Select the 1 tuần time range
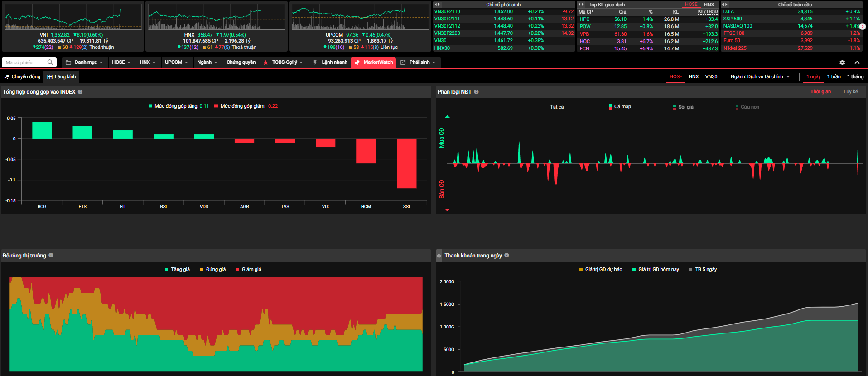The width and height of the screenshot is (868, 376). [834, 77]
